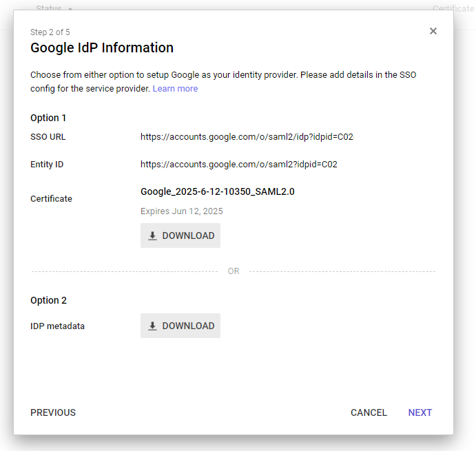The width and height of the screenshot is (476, 451).
Task: Click the IDP metadata download arrow icon
Action: pyautogui.click(x=153, y=326)
